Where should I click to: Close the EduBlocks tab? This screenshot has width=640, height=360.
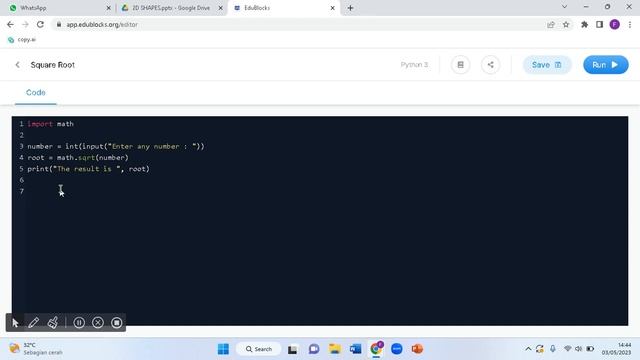click(x=332, y=8)
